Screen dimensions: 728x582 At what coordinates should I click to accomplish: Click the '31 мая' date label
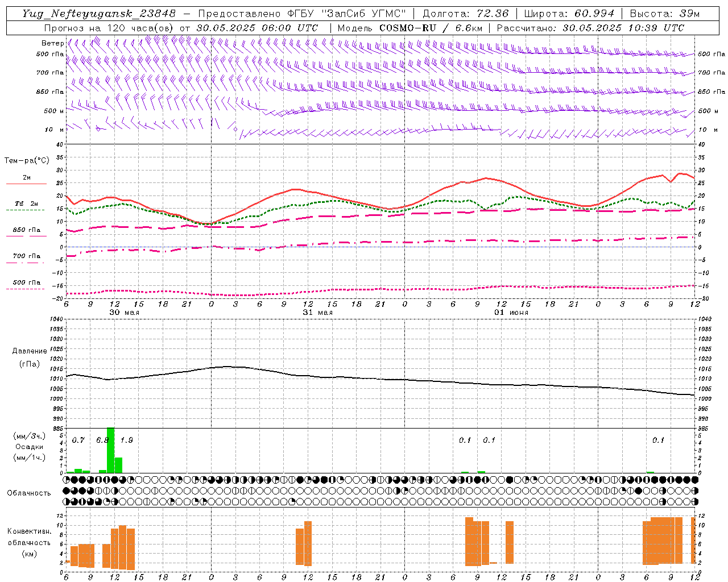pyautogui.click(x=317, y=313)
